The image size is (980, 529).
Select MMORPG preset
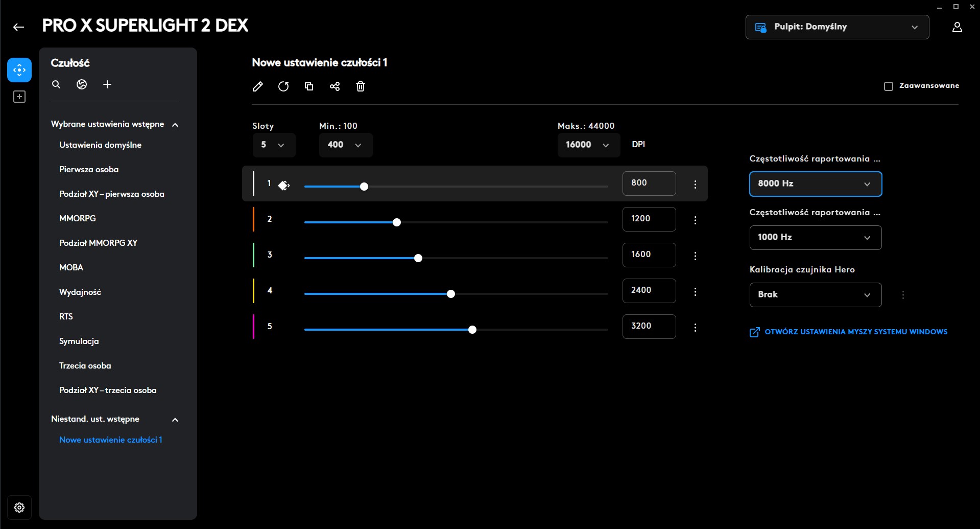(x=78, y=219)
